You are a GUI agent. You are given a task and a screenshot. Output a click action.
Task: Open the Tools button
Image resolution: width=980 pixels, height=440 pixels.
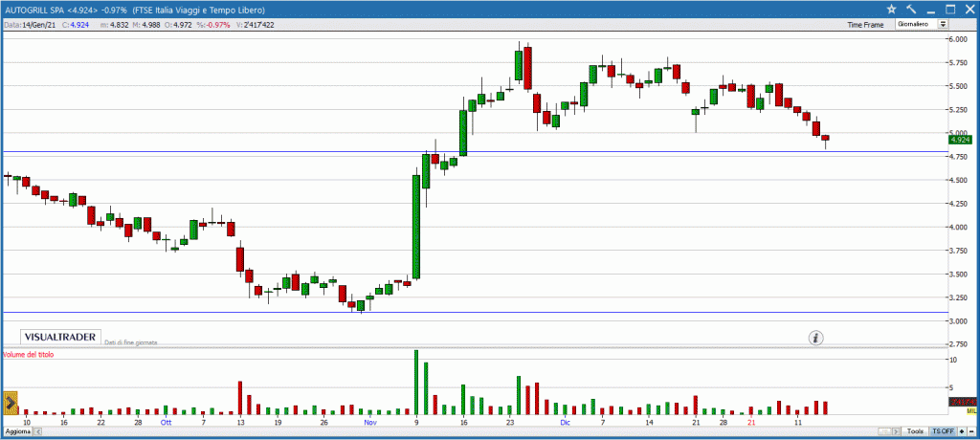tap(915, 431)
